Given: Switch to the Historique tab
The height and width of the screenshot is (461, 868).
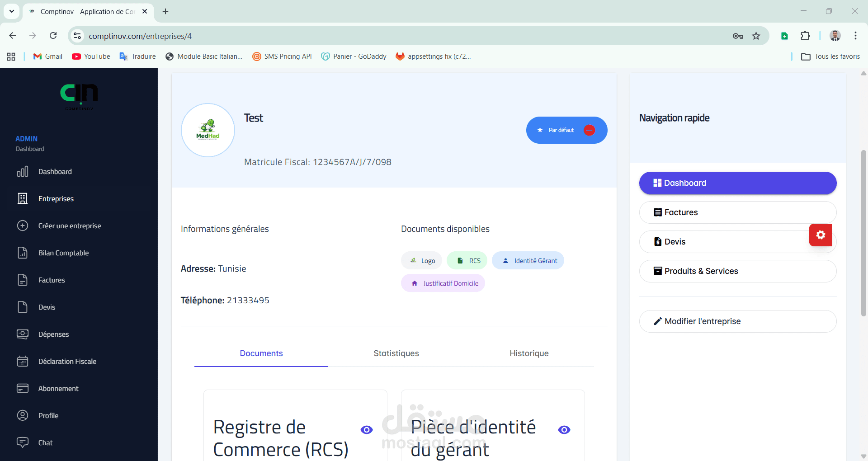Looking at the screenshot, I should click(529, 353).
